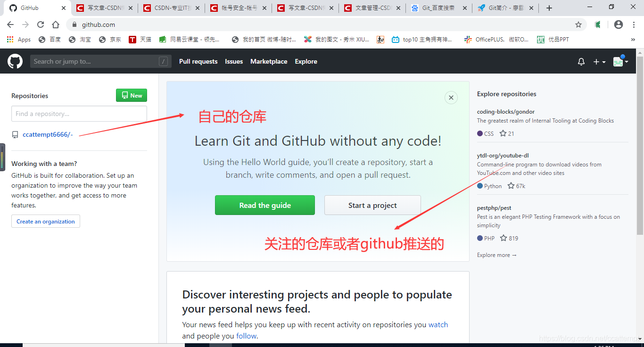Open Marketplace in the header
The width and height of the screenshot is (644, 347).
[269, 61]
